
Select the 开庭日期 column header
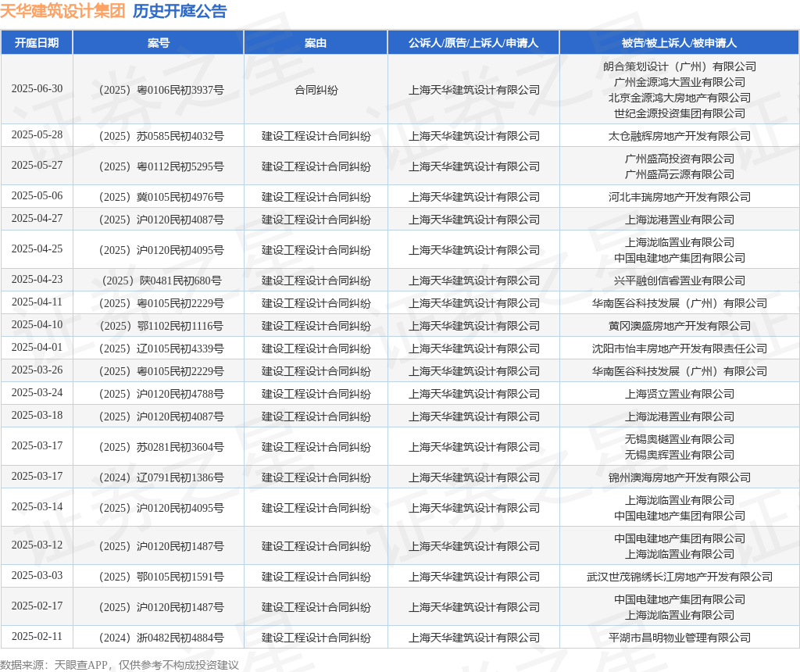37,43
